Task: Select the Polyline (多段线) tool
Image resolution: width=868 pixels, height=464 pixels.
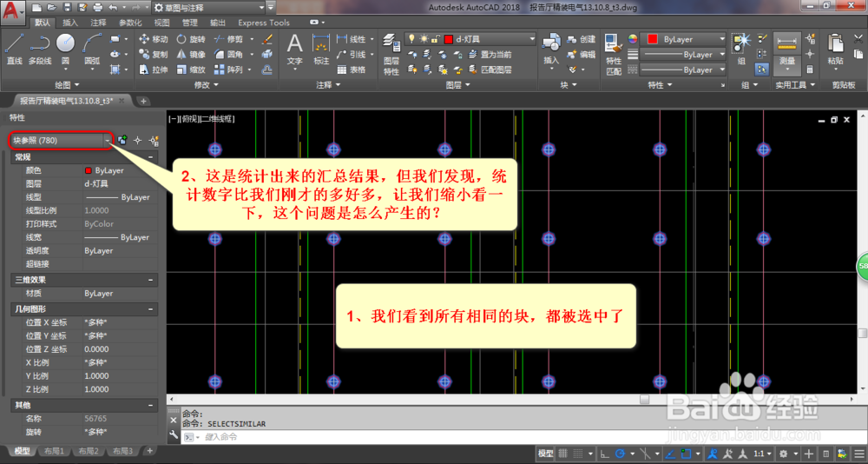Action: click(x=39, y=49)
